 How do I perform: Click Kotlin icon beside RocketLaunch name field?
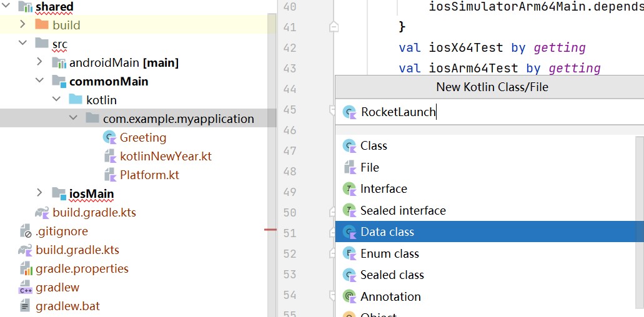(x=349, y=112)
